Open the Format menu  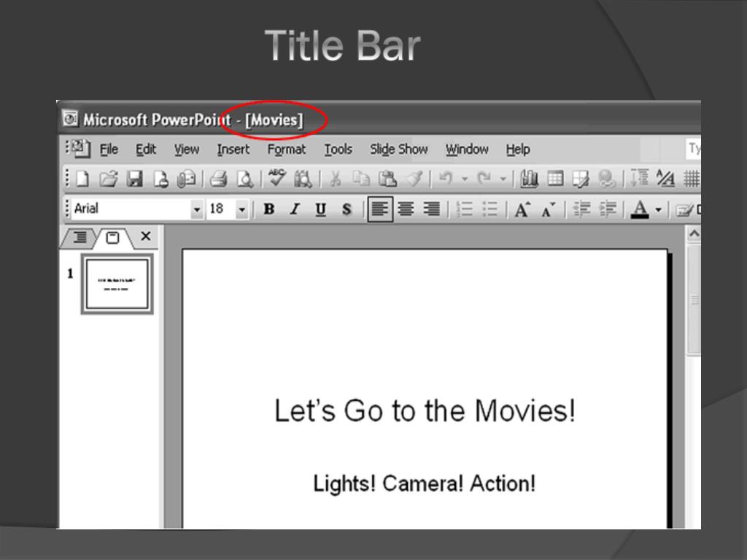286,149
